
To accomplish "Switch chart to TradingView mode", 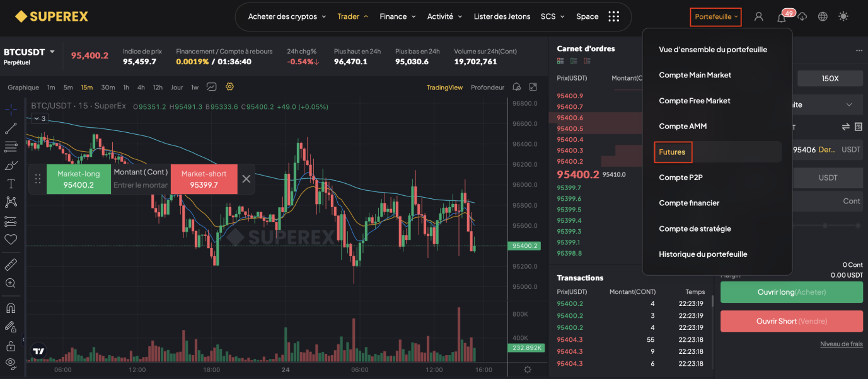I will 444,88.
